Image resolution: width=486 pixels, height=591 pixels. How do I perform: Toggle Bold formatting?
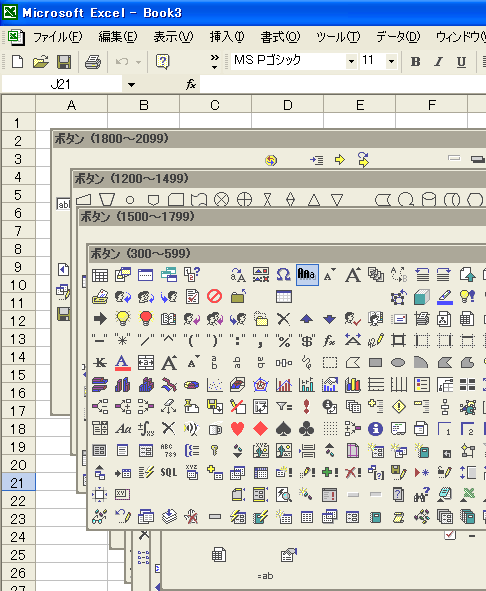[415, 61]
